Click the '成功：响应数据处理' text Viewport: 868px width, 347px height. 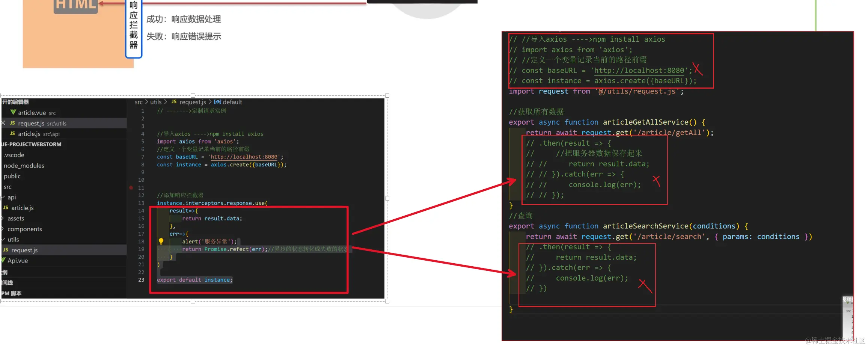pos(184,19)
